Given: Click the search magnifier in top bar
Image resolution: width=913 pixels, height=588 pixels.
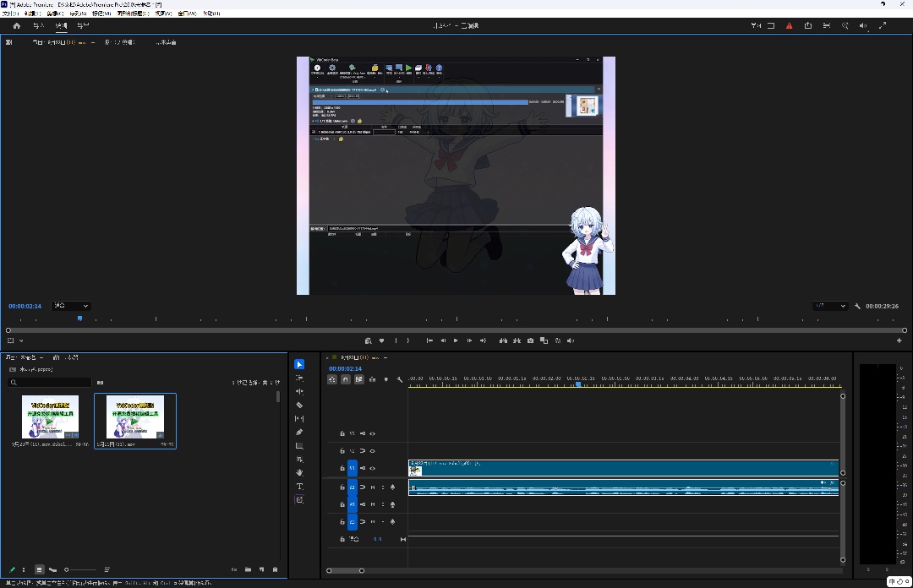Looking at the screenshot, I should 845,25.
